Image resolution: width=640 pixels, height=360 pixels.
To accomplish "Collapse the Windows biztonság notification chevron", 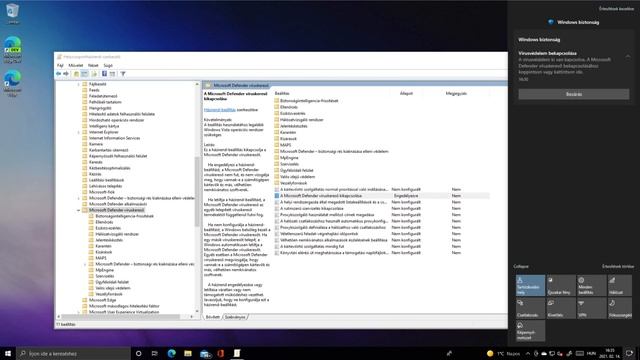I will (x=628, y=56).
